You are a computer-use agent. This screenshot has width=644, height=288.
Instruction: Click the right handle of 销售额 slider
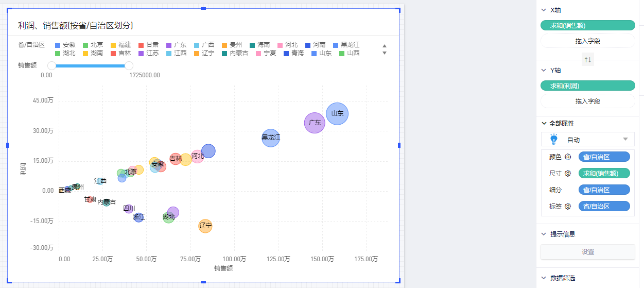129,65
